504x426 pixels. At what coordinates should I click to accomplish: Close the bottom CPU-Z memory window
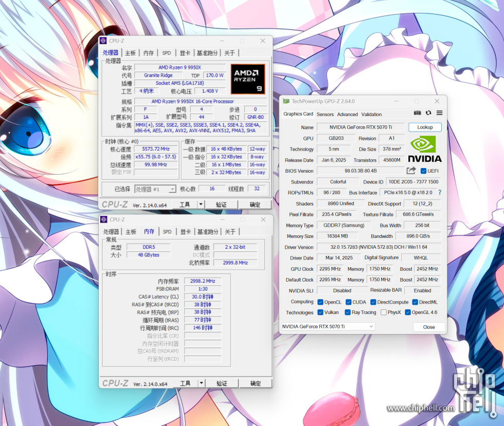(x=263, y=219)
